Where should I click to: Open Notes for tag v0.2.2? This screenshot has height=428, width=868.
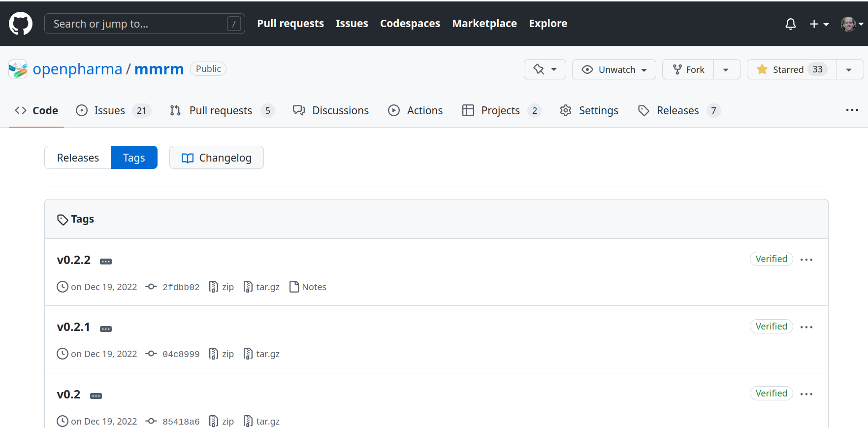pos(308,287)
